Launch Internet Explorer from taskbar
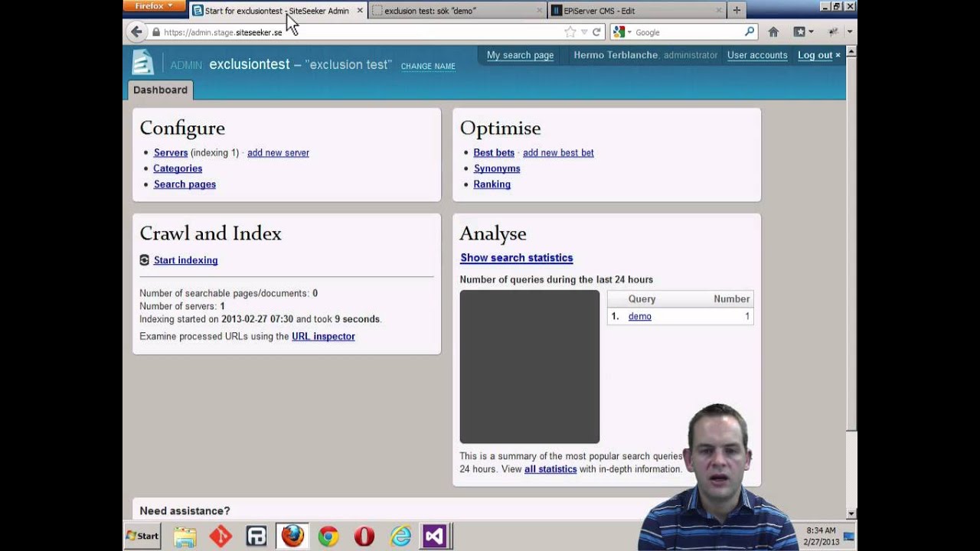The width and height of the screenshot is (980, 551). point(400,536)
